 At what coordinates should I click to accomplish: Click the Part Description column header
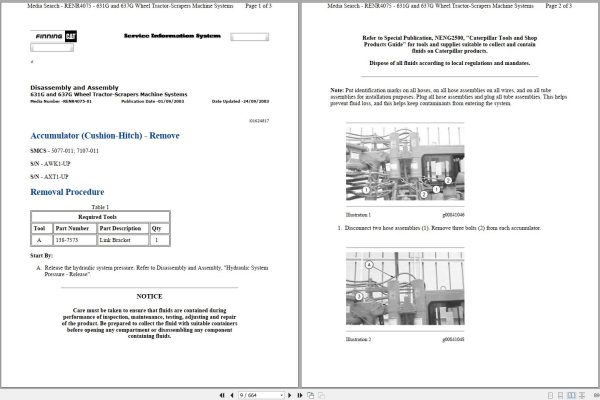click(123, 228)
